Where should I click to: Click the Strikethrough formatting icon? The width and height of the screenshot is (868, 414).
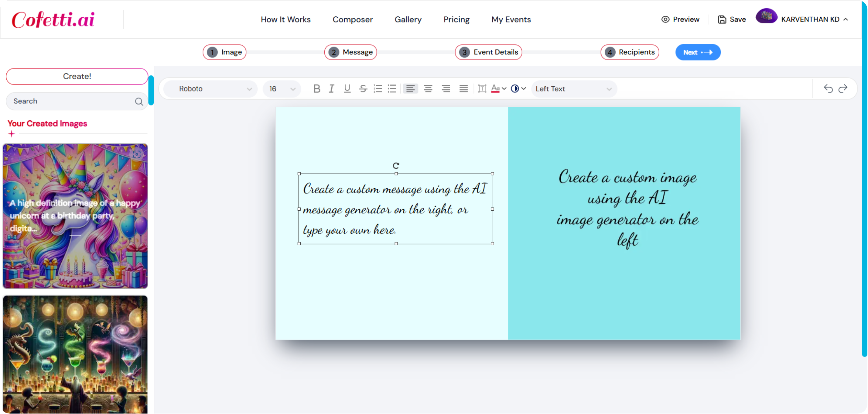click(363, 89)
